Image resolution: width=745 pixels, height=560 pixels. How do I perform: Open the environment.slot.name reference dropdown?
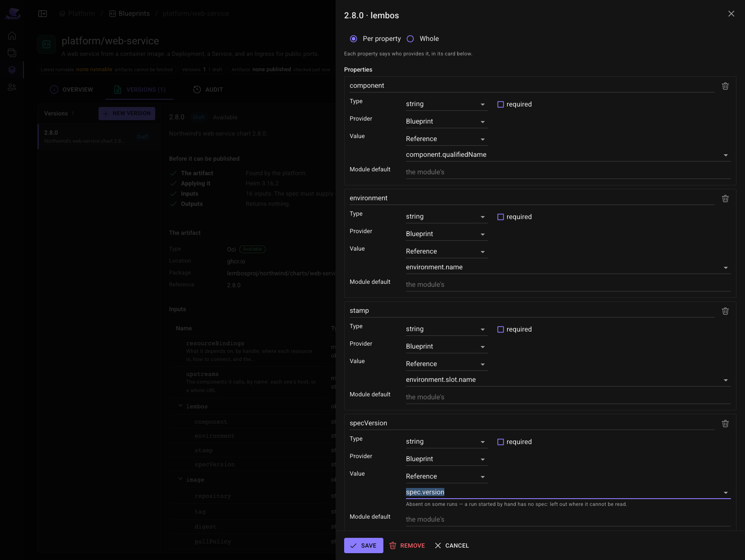click(568, 380)
